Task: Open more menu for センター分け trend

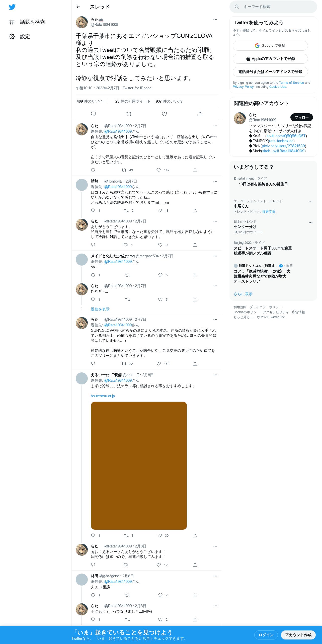Action: (x=310, y=222)
